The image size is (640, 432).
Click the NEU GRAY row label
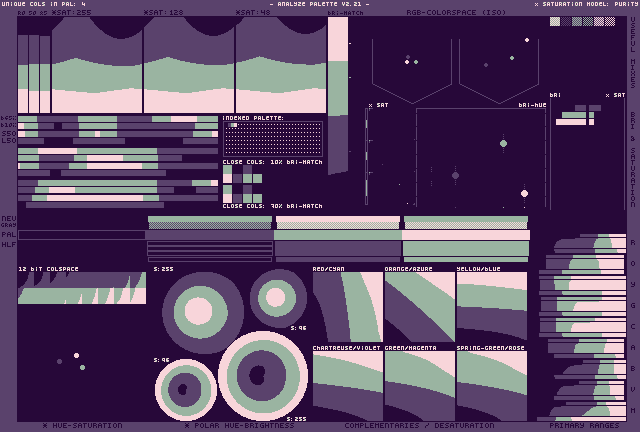click(x=9, y=221)
